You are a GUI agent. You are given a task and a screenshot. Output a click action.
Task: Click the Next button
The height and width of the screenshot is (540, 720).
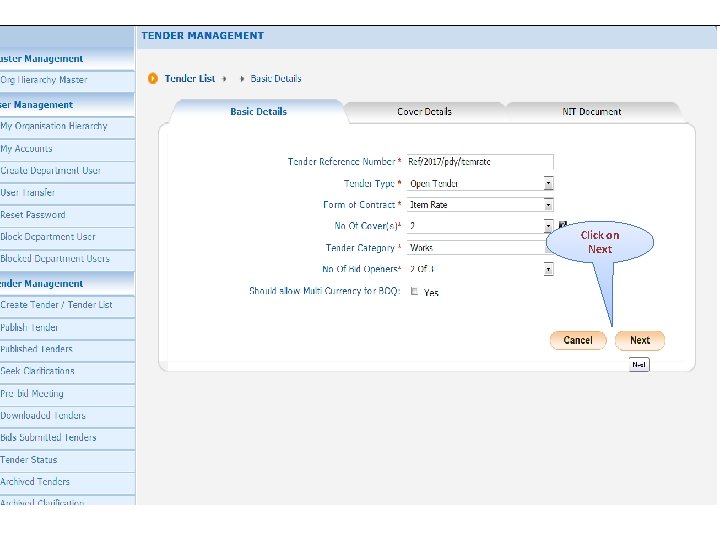tap(640, 340)
